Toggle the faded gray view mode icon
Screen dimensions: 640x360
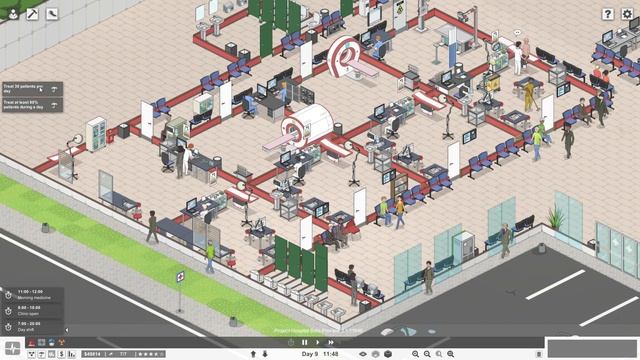[x=376, y=354]
